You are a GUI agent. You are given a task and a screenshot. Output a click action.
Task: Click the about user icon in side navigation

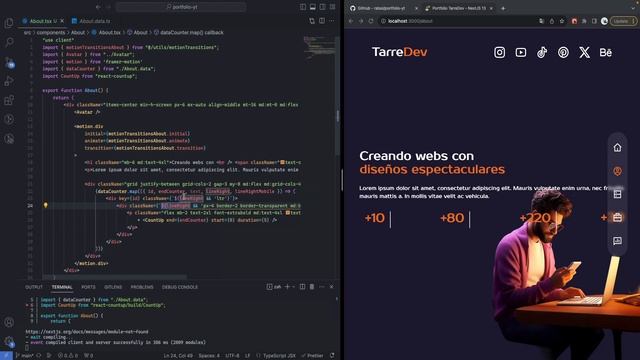point(618,171)
